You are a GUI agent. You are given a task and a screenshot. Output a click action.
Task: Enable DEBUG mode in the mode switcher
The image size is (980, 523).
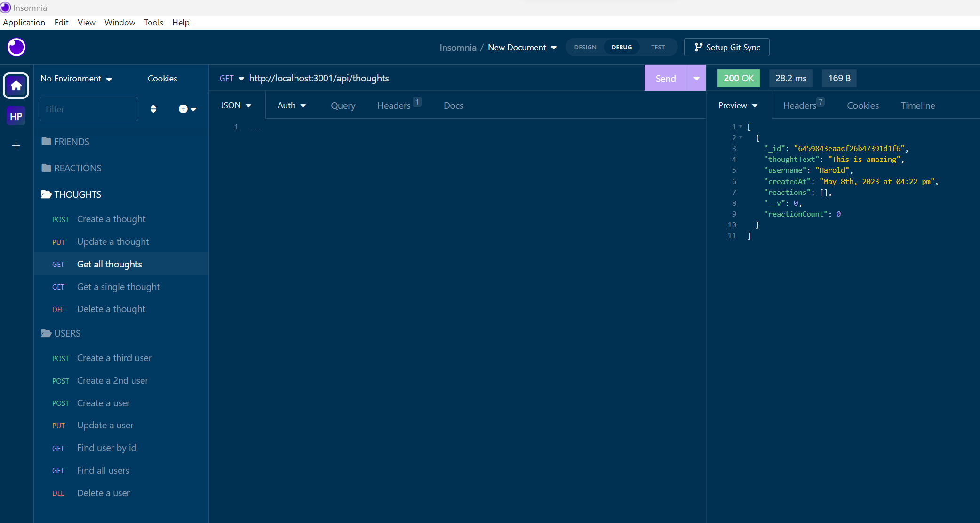621,47
